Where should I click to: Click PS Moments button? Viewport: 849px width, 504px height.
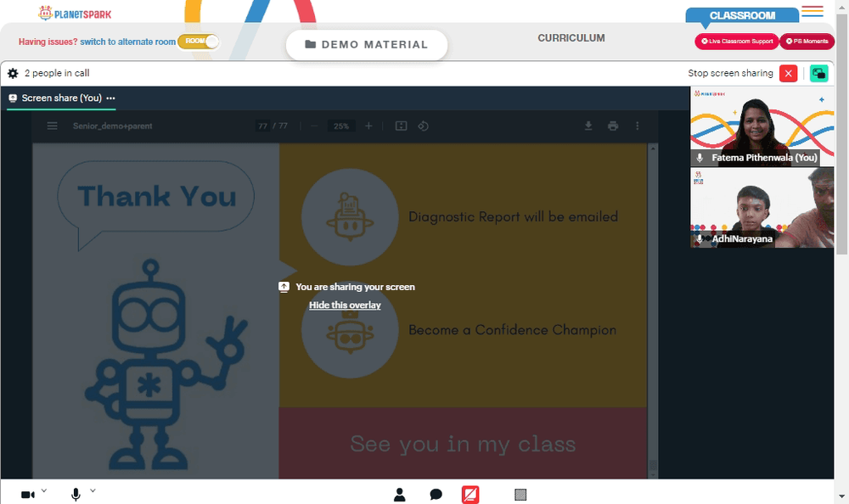click(807, 41)
